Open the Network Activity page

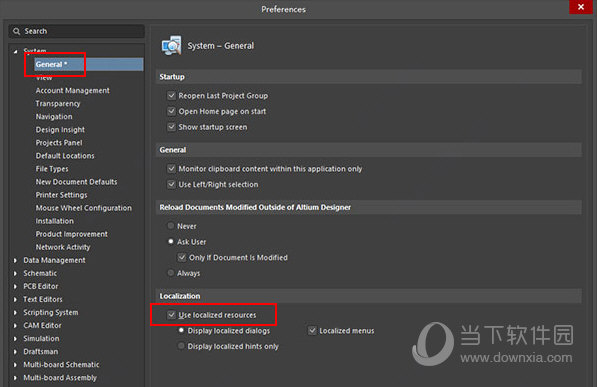click(x=63, y=247)
